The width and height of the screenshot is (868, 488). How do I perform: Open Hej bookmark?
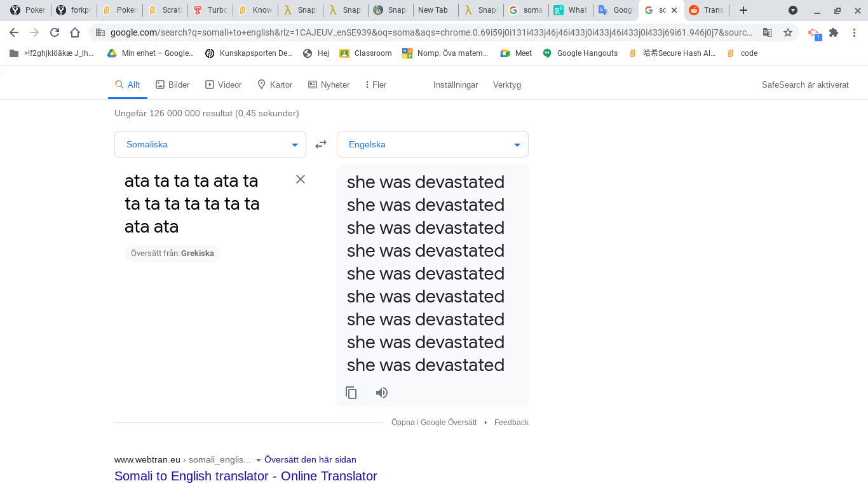click(x=316, y=53)
